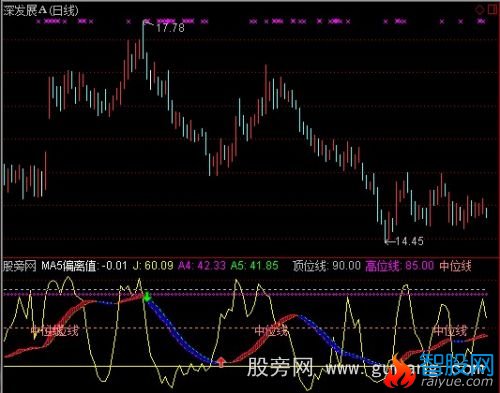The height and width of the screenshot is (393, 500).
Task: Click the A4: 42.33 indicator value
Action: click(202, 266)
